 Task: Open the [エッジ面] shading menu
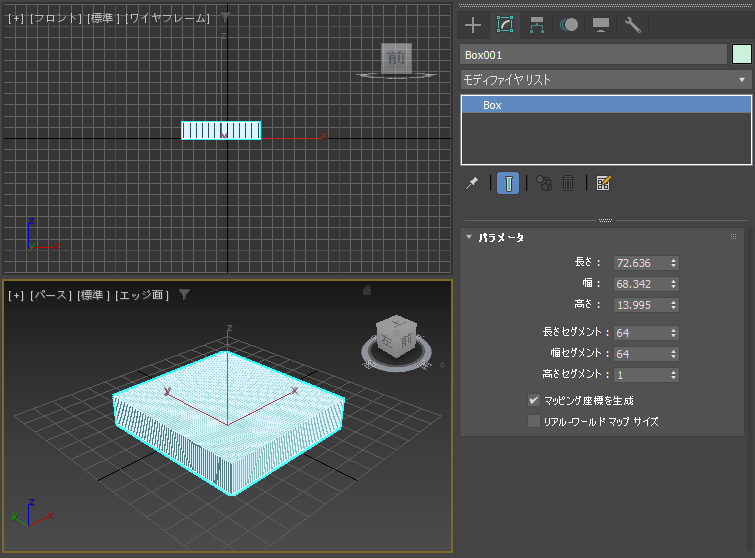pos(142,295)
